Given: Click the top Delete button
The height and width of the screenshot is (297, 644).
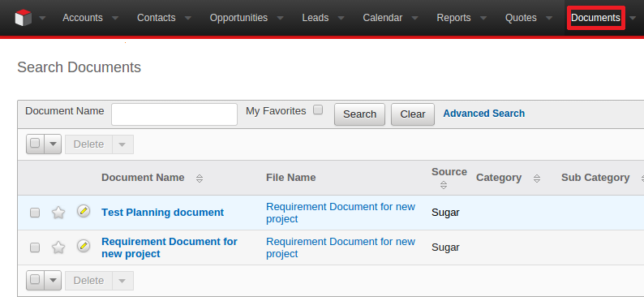Looking at the screenshot, I should (88, 144).
